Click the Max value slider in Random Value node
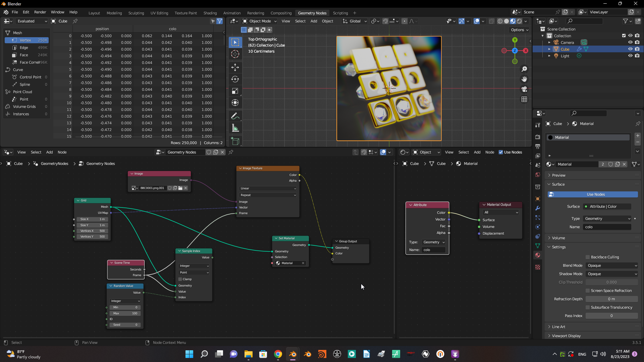 [x=125, y=313]
